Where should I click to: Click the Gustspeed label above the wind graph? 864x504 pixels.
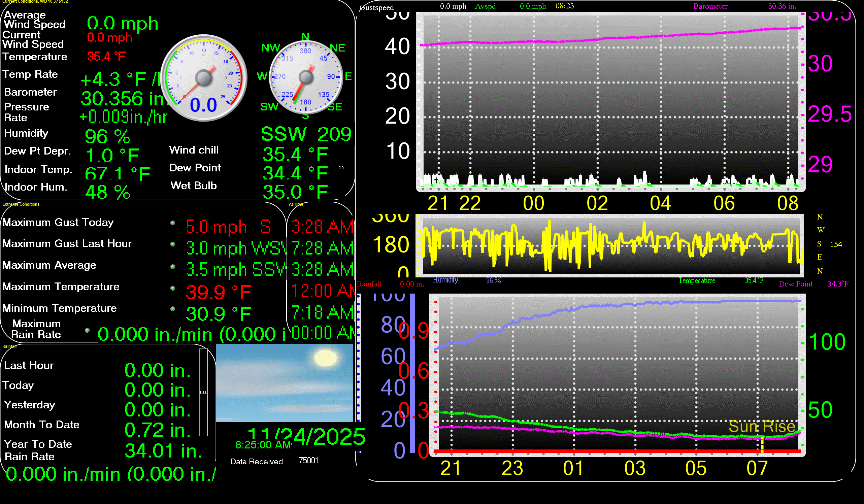(376, 7)
